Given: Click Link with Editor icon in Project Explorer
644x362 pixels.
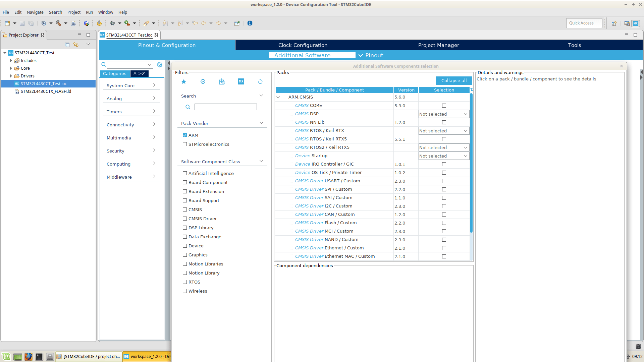Looking at the screenshot, I should [x=76, y=45].
